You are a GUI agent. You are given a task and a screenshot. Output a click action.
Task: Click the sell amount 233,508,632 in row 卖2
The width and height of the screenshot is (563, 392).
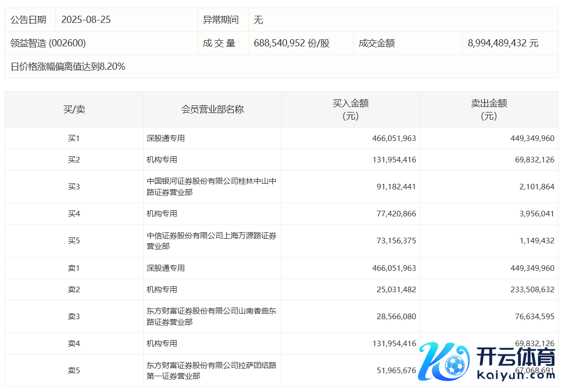(527, 290)
